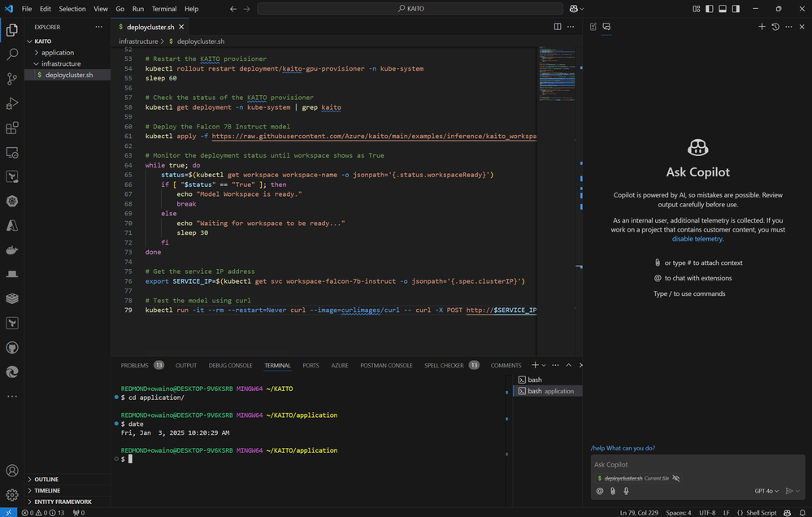Open the Source Control view
The width and height of the screenshot is (812, 517).
(x=12, y=79)
